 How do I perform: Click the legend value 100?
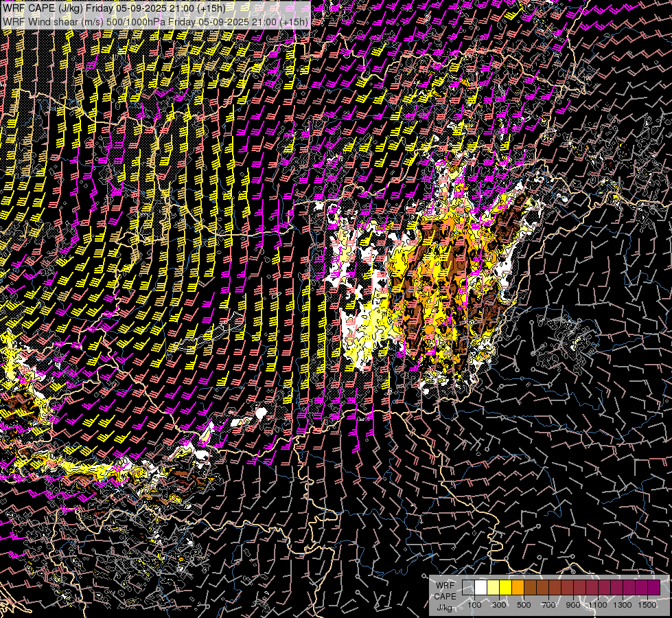(474, 605)
